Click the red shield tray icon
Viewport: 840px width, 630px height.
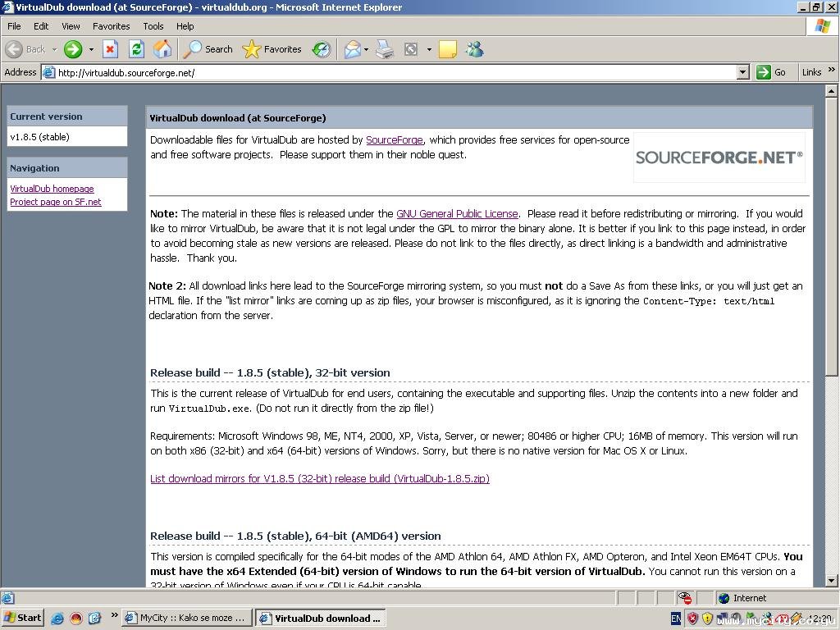click(x=692, y=619)
